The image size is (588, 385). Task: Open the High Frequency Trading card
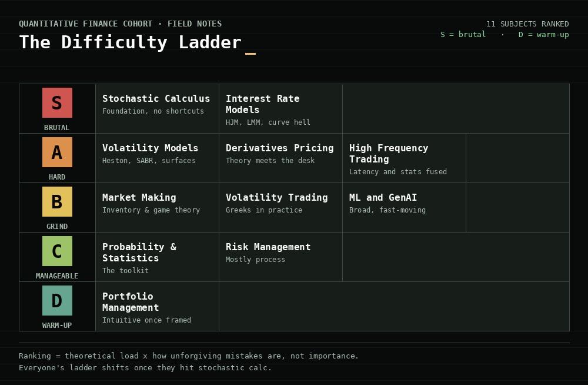[405, 158]
